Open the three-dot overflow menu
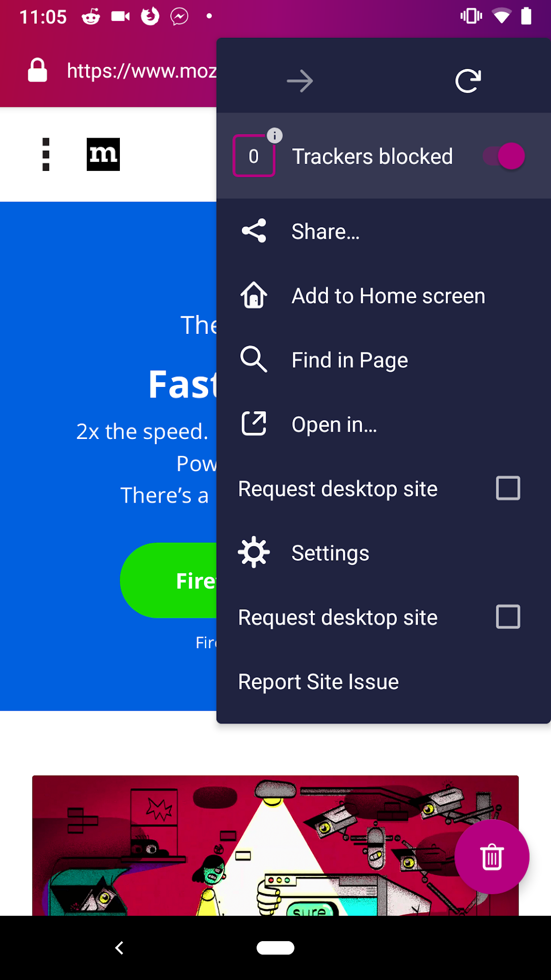The image size is (551, 980). (x=46, y=154)
